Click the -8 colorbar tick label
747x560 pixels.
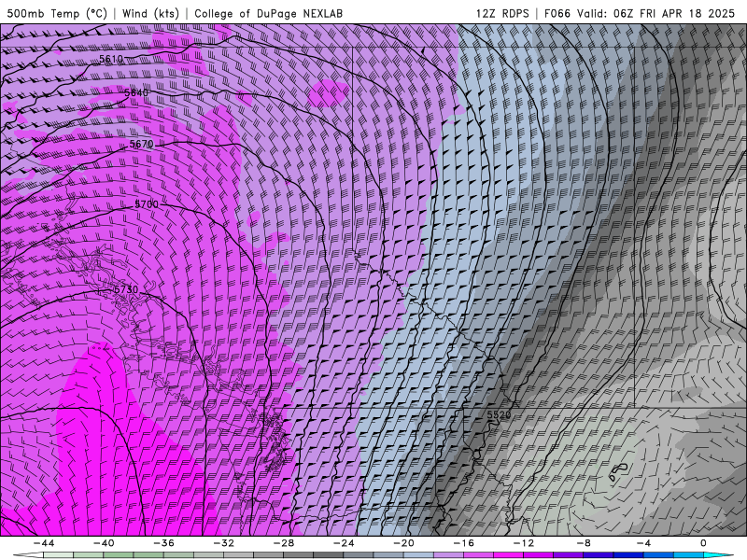tap(584, 543)
